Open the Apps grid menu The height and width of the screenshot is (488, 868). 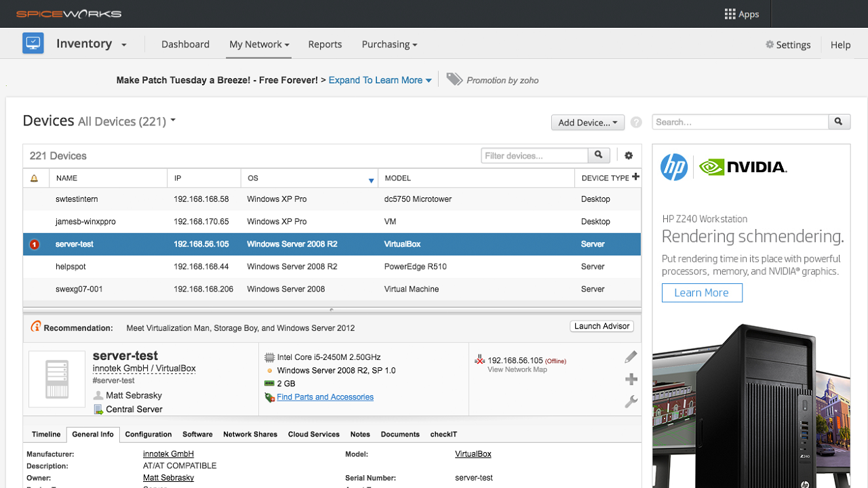click(741, 14)
